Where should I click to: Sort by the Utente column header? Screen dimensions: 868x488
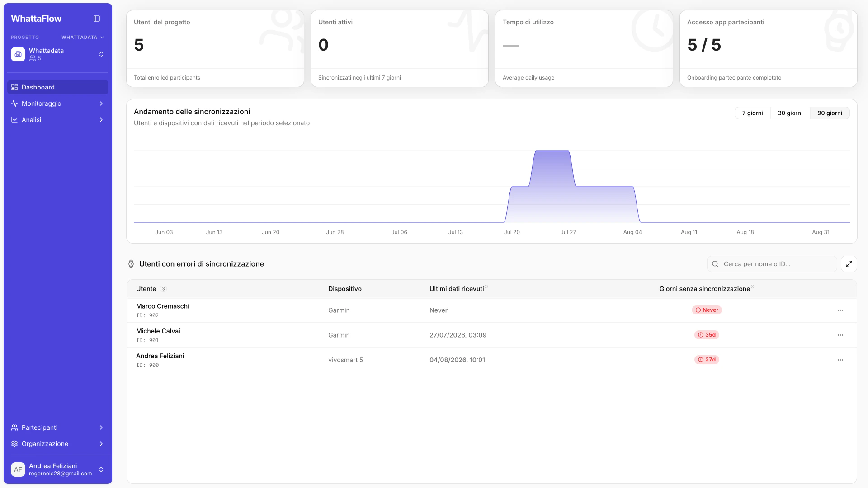tap(146, 289)
